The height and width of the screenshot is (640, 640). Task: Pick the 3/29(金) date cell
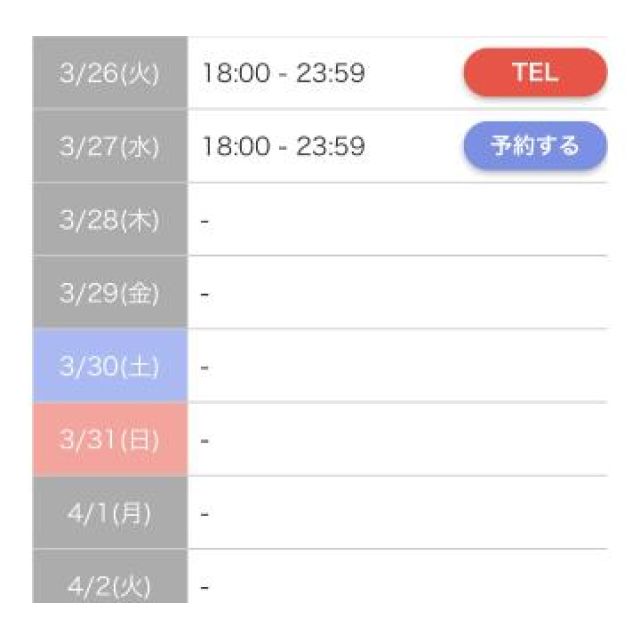[x=110, y=294]
